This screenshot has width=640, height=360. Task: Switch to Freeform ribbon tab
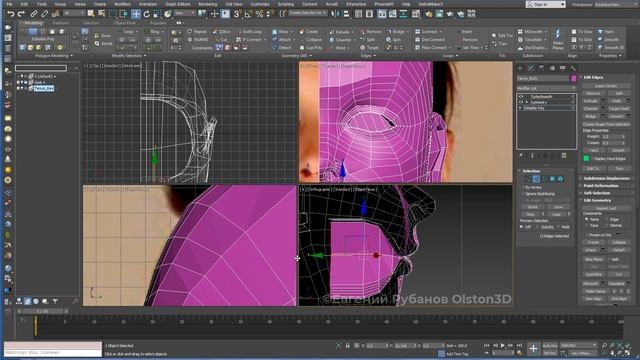click(60, 23)
